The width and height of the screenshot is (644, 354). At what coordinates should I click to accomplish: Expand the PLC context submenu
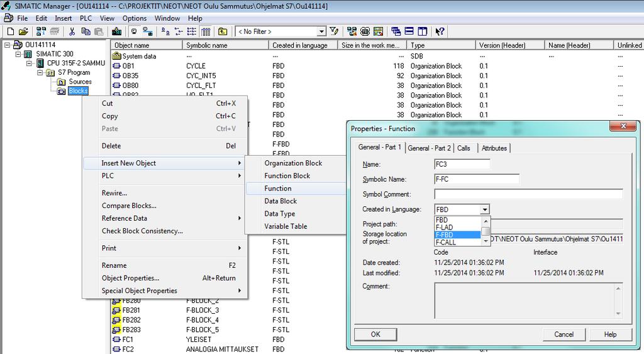click(165, 176)
